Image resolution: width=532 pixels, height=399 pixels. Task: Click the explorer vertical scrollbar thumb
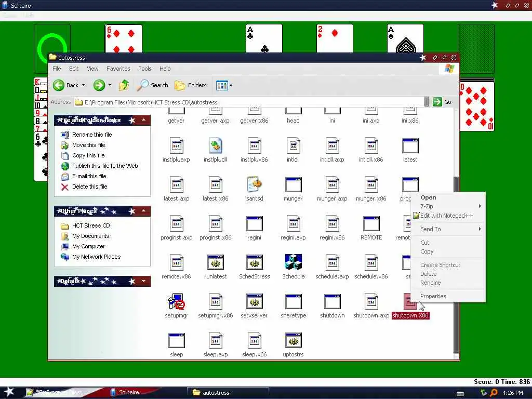[x=456, y=264]
